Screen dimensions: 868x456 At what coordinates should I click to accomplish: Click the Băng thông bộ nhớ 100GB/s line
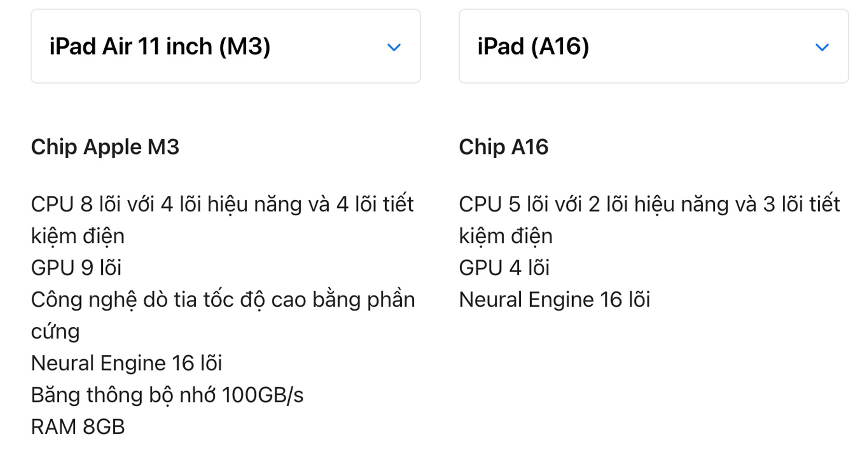pos(167,395)
